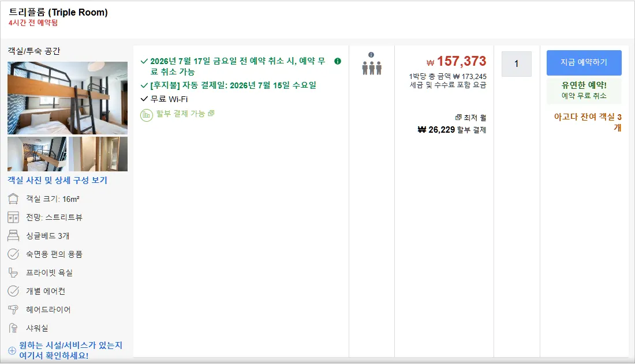Click the 지금 예약하기 booking button
Viewport: 635px width, 364px height.
point(584,63)
